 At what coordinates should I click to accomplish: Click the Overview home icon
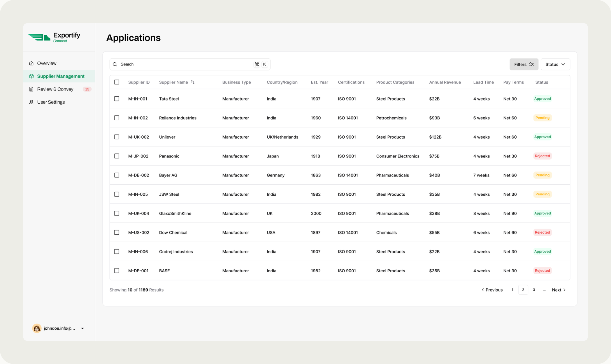(x=31, y=63)
